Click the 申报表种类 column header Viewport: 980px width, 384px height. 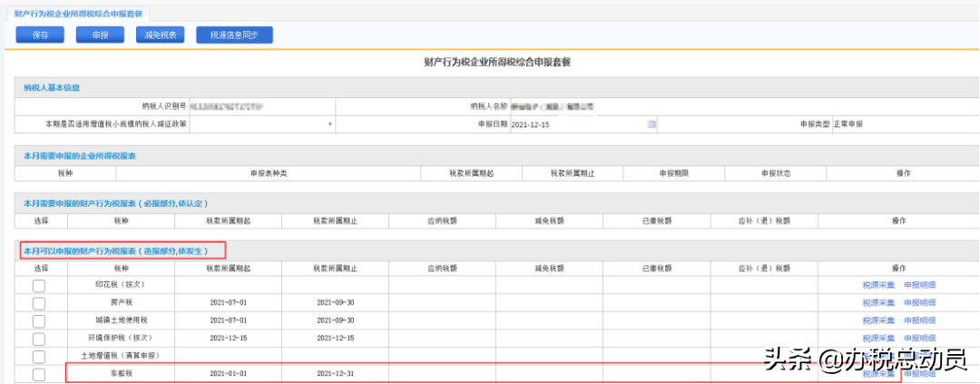click(268, 173)
